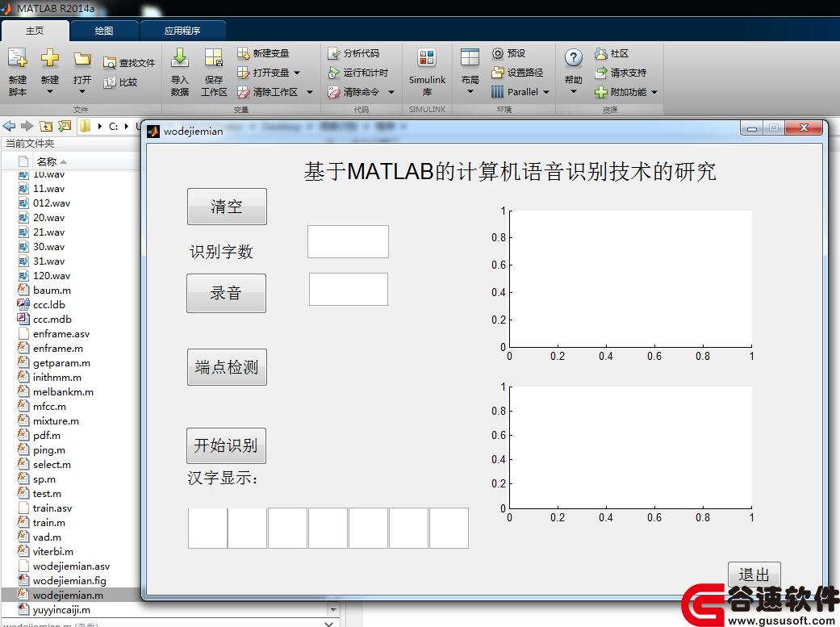Screen dimensions: 840x627
Task: Click the last Chinese character display box
Action: 449,528
